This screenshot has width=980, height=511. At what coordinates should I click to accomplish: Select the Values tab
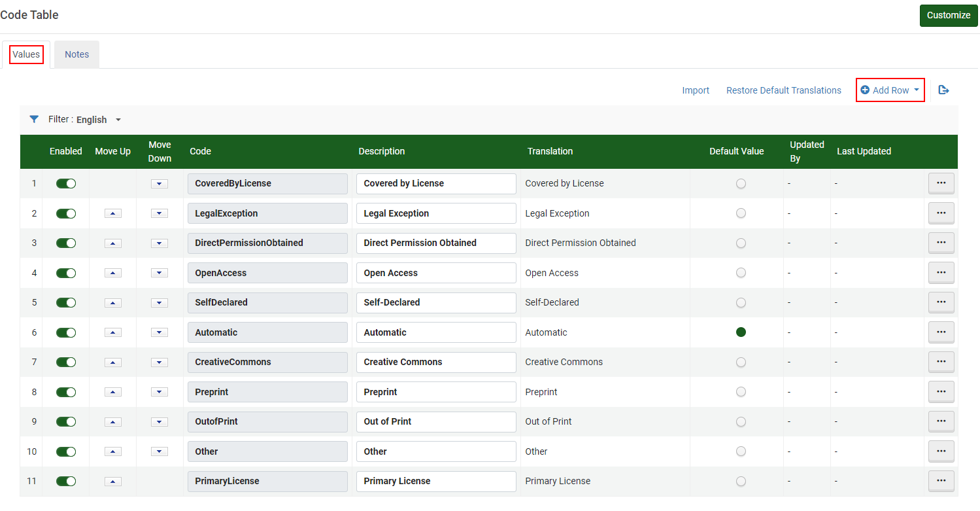(26, 55)
